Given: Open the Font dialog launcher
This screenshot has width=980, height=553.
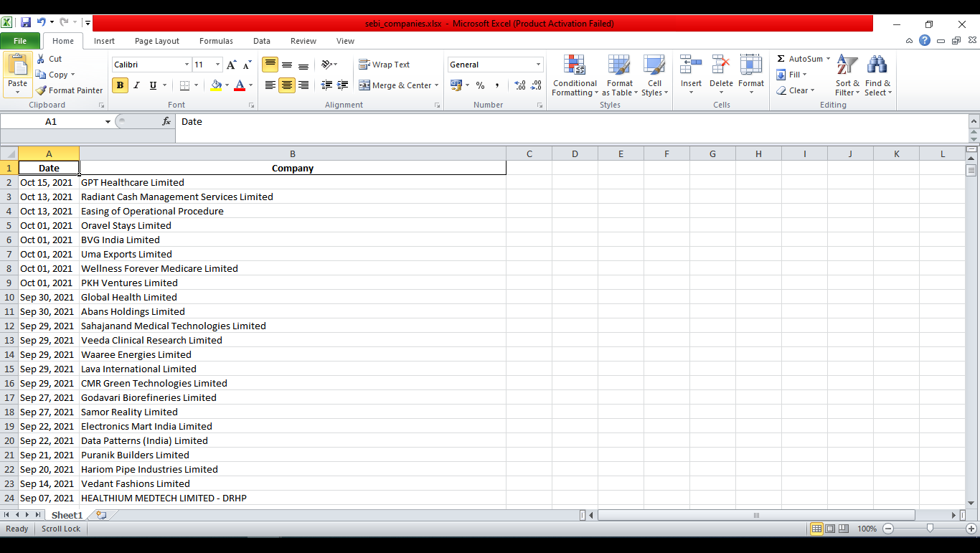Looking at the screenshot, I should point(251,105).
